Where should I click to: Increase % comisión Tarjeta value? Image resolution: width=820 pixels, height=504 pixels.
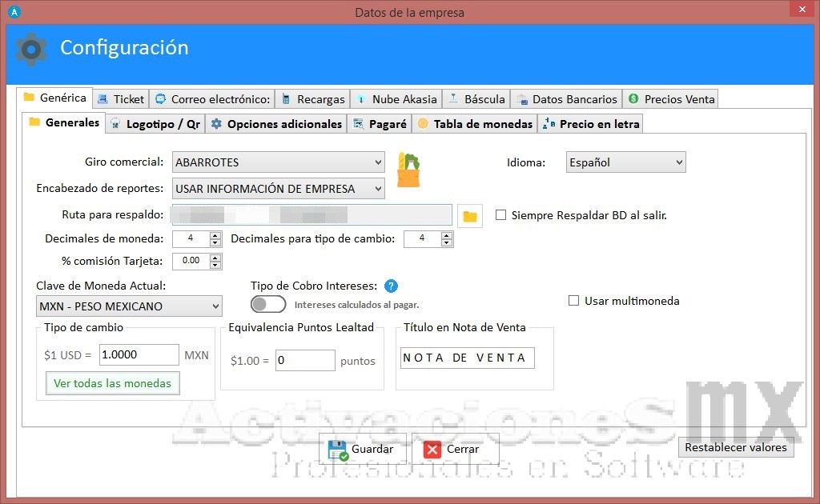[215, 258]
